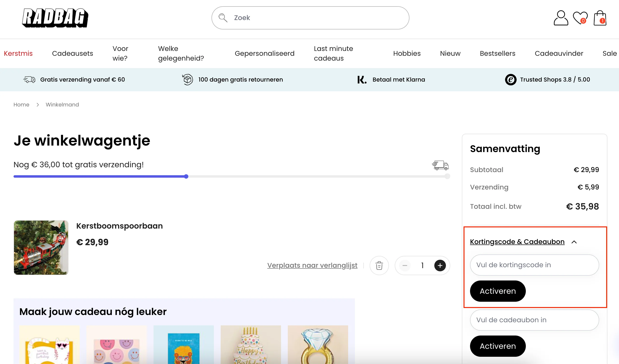
Task: Open the Kerstmis menu
Action: point(18,53)
